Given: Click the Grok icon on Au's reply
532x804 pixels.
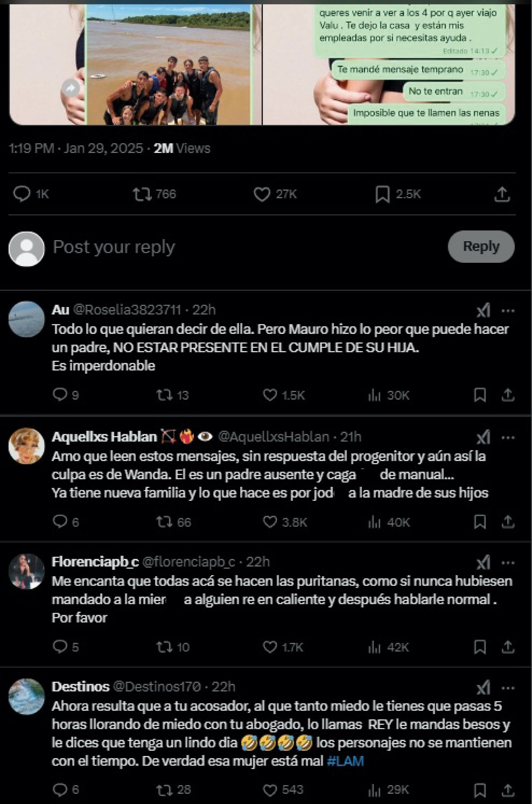Looking at the screenshot, I should tap(483, 311).
